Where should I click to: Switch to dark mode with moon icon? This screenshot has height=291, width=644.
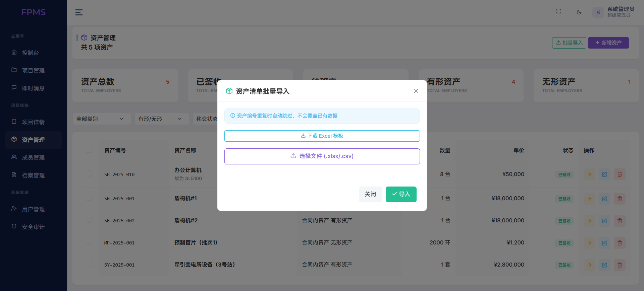click(x=579, y=12)
